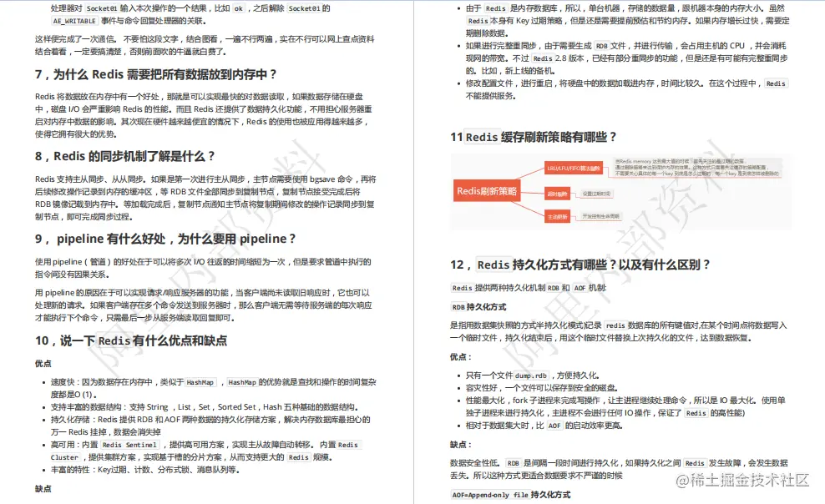Screen dimensions: 825x504
Task: Click the "超时剔除" node in the diagram
Action: (x=557, y=194)
